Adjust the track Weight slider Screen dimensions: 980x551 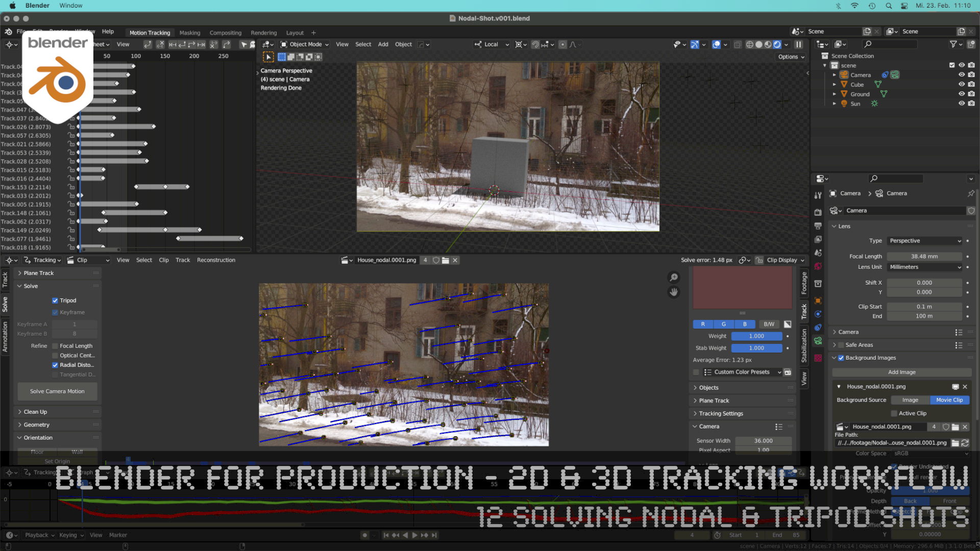[x=756, y=336]
